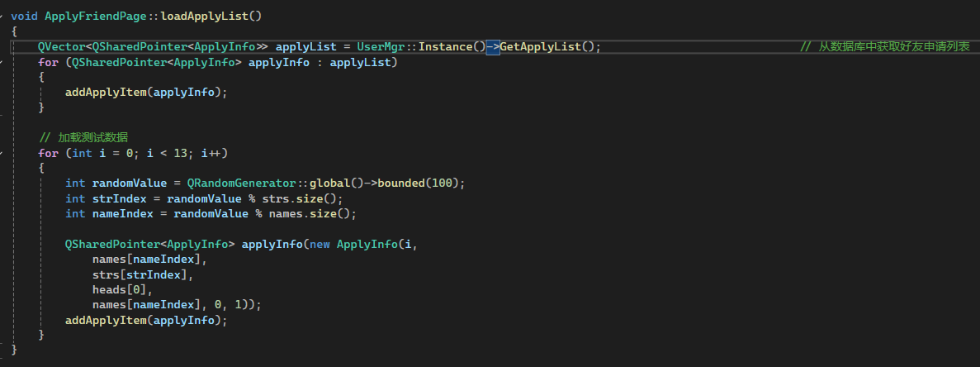Image resolution: width=980 pixels, height=367 pixels.
Task: Click nameIndex in the int nameIndex declaration
Action: (x=122, y=214)
